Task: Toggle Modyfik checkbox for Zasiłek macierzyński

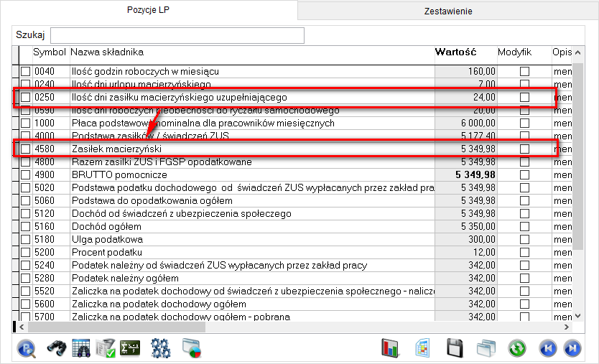Action: pos(524,149)
